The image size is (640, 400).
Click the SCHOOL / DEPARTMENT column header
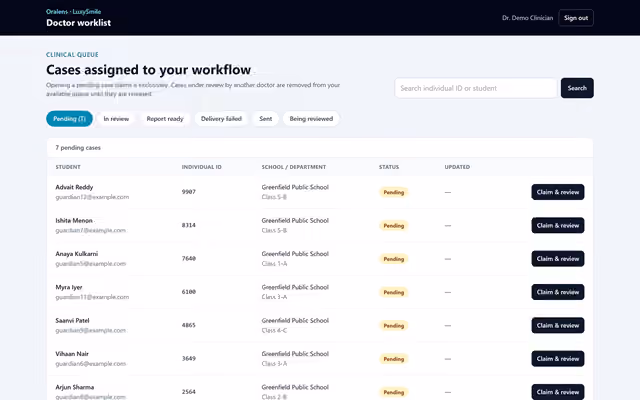pyautogui.click(x=293, y=167)
